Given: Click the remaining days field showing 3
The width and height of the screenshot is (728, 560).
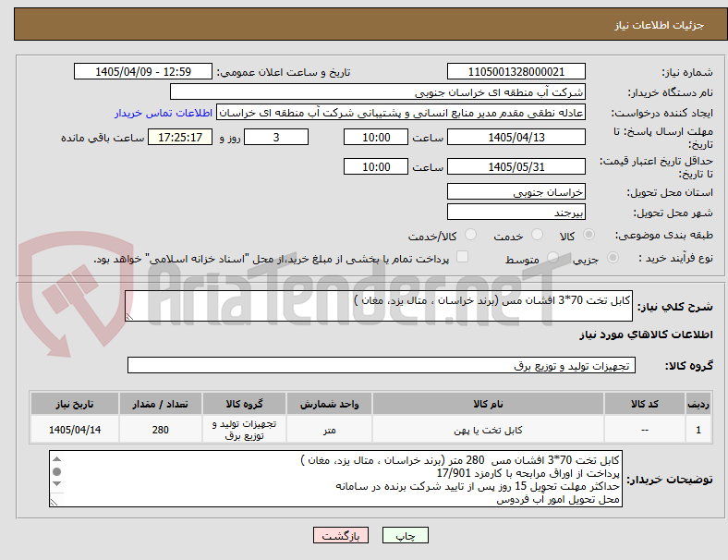Looking at the screenshot, I should 276,137.
